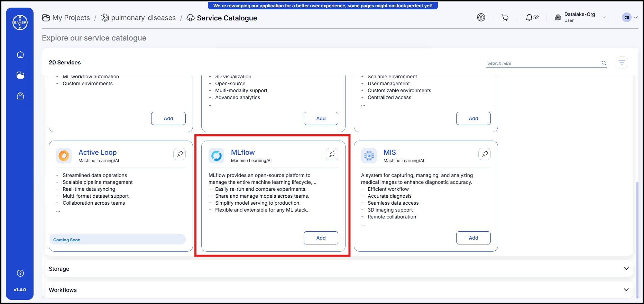Go to My Projects breadcrumb
Image resolution: width=644 pixels, height=304 pixels.
[x=71, y=18]
